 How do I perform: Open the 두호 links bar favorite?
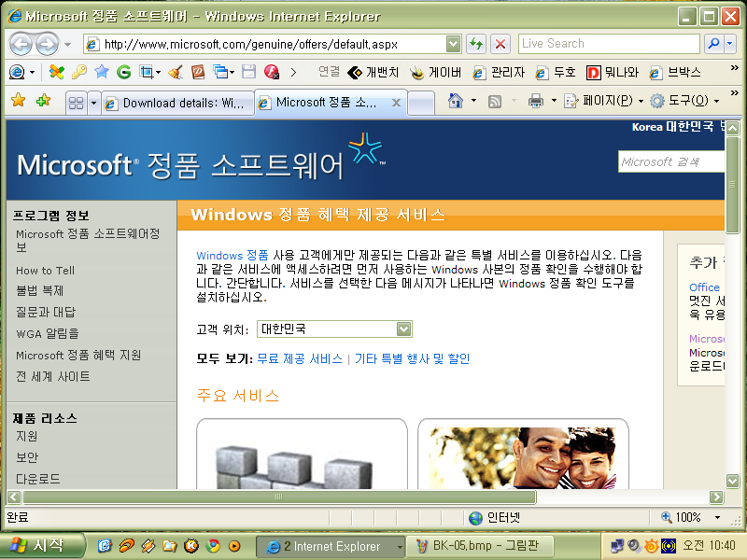click(x=556, y=73)
